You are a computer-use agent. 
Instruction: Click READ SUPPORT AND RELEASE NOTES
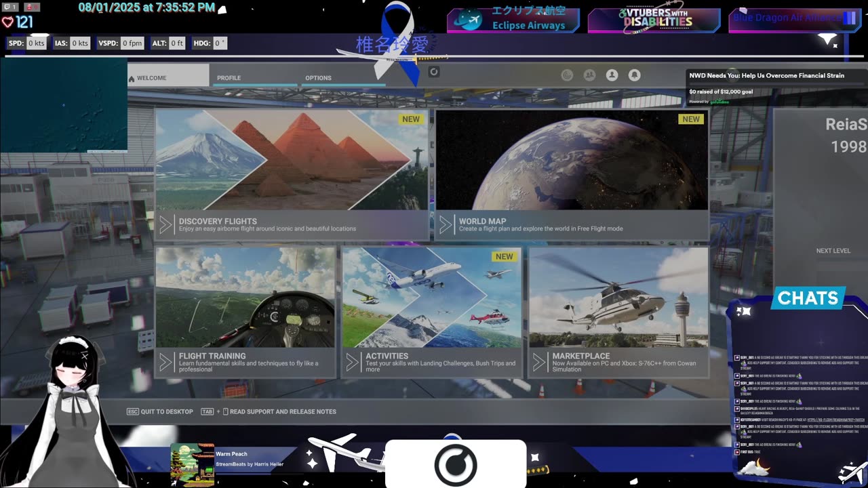tap(283, 411)
